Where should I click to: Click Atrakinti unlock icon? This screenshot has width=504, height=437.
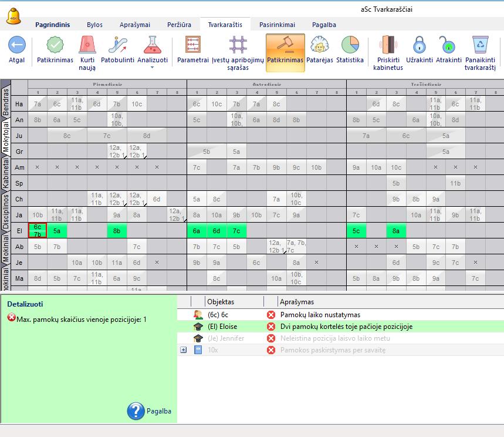448,45
